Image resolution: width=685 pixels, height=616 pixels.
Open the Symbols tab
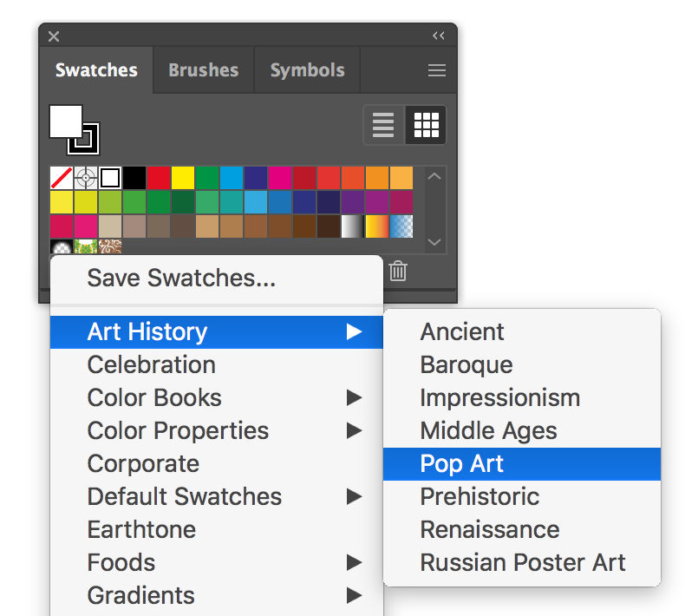[x=307, y=70]
